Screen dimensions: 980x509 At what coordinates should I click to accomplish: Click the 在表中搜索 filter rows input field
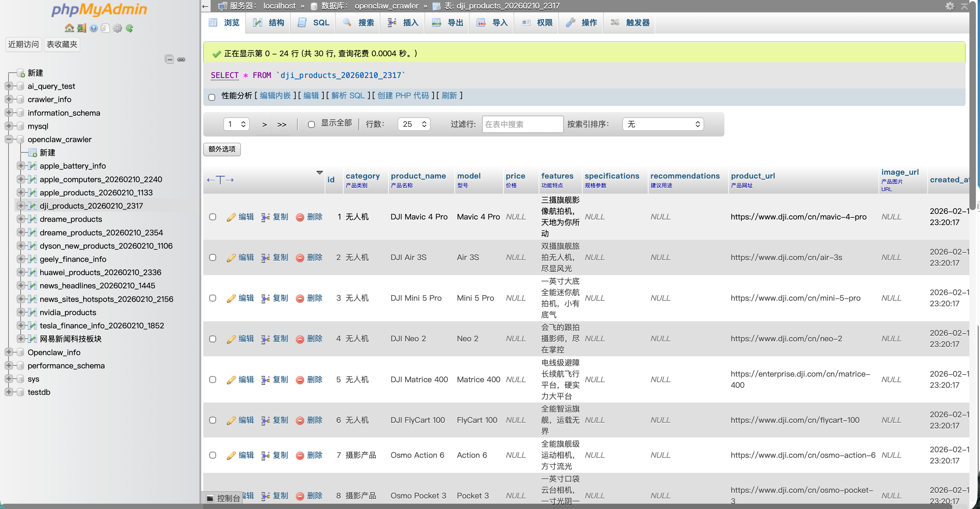(522, 124)
